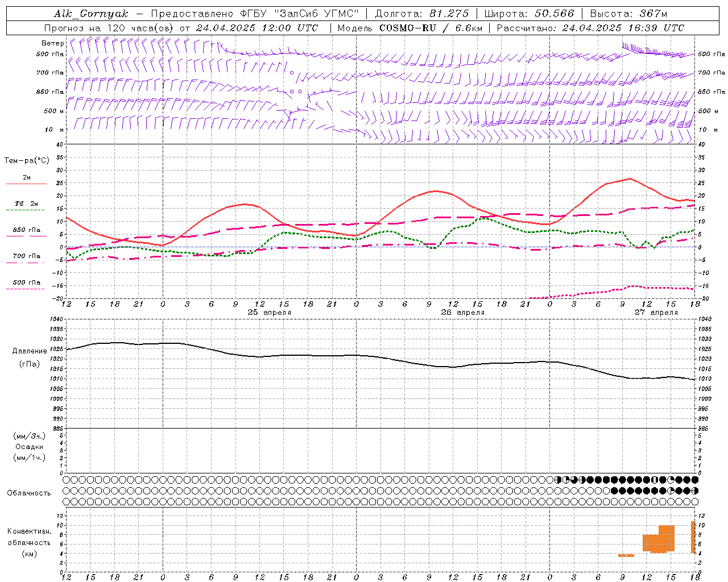Image resolution: width=728 pixels, height=582 pixels.
Task: Click the 'Тем-ра(°C)' temperature label
Action: point(27,161)
